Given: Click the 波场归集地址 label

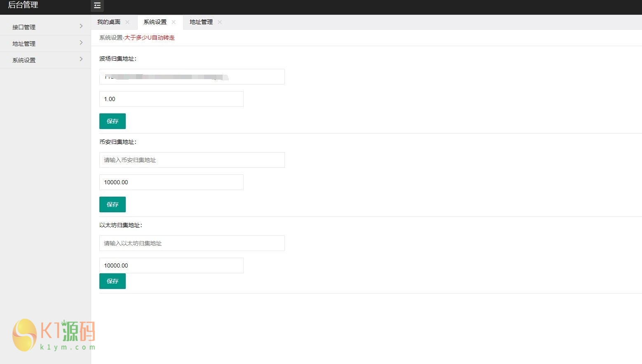Looking at the screenshot, I should 118,59.
